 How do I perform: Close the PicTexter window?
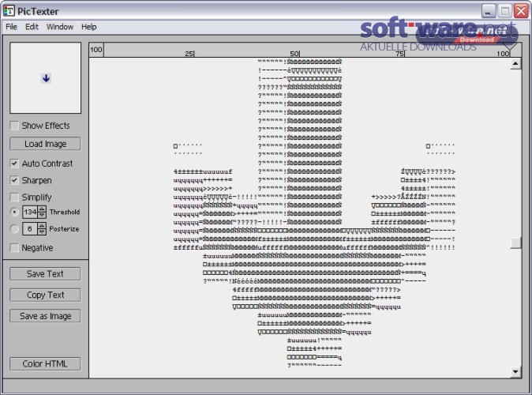coord(521,11)
